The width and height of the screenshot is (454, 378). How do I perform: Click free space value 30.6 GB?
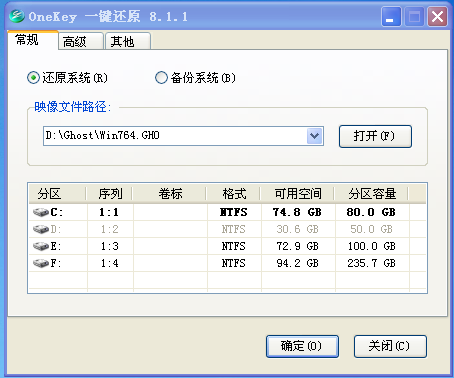click(x=297, y=229)
